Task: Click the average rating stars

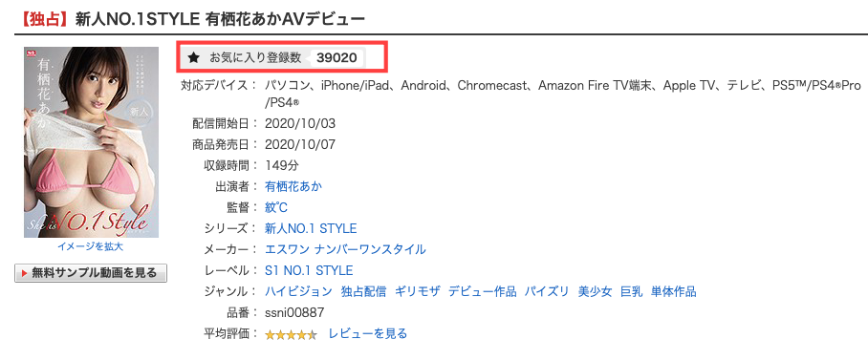Action: point(292,334)
